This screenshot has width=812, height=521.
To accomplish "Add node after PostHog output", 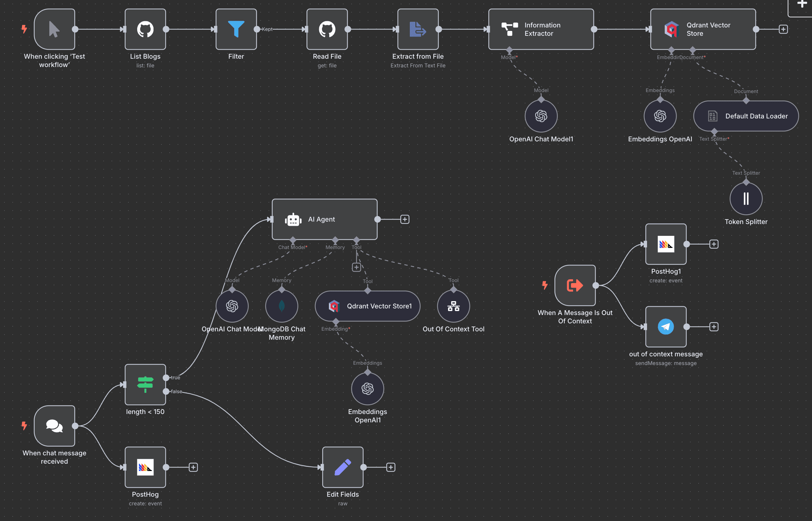I will pyautogui.click(x=193, y=467).
